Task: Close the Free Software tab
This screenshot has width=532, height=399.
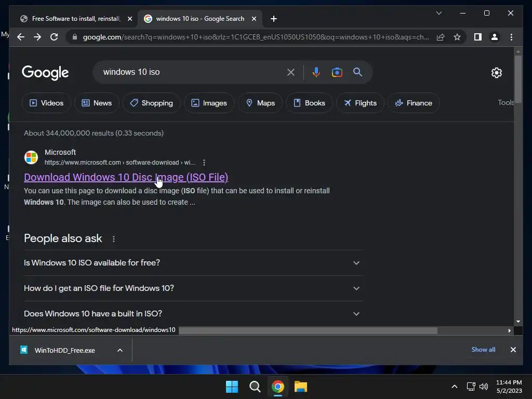Action: (129, 19)
